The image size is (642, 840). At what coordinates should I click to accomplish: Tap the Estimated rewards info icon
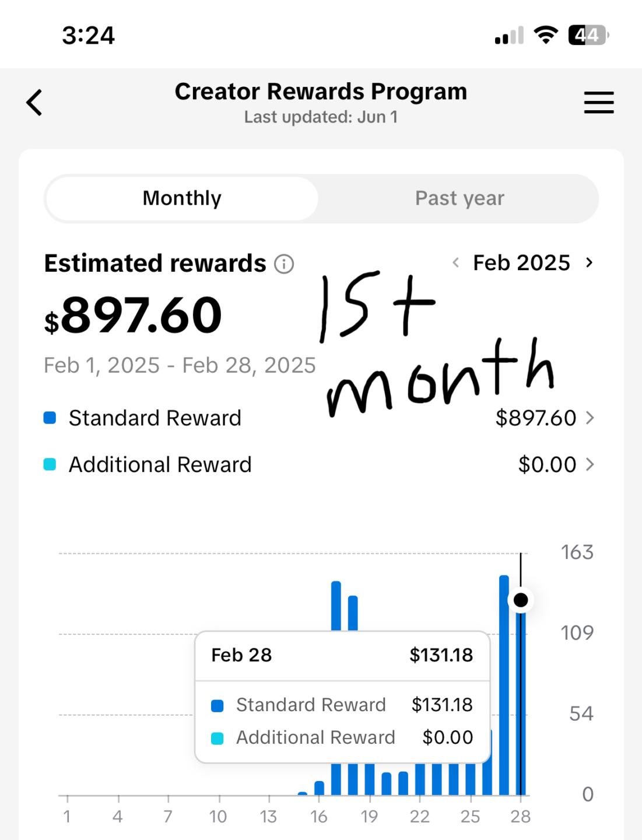[284, 264]
